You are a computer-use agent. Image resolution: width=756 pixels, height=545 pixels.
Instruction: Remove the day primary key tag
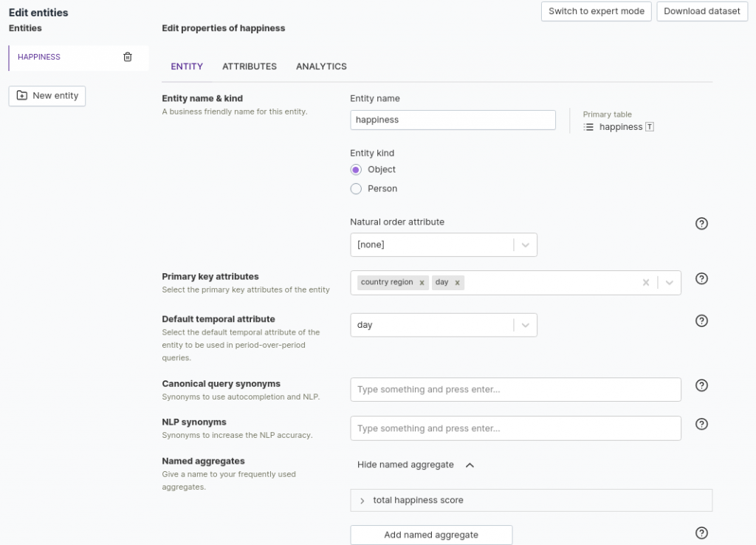pos(458,283)
